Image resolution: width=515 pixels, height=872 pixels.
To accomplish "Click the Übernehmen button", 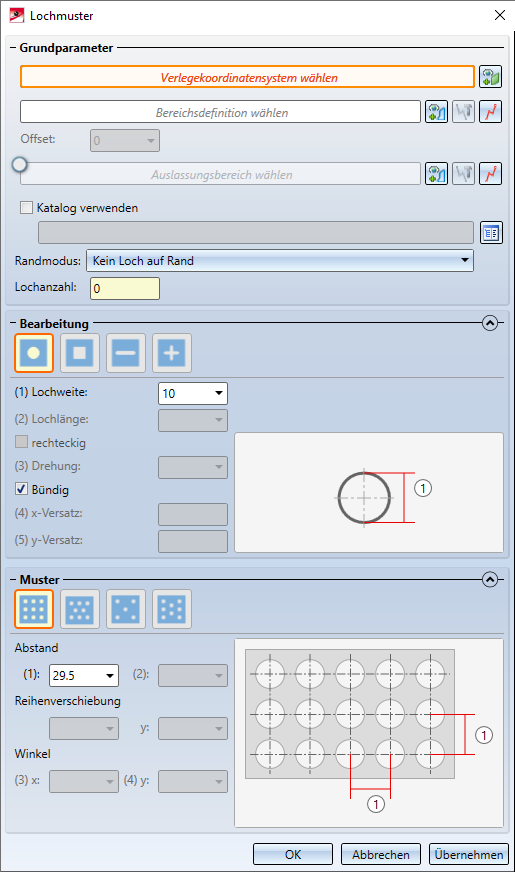I will 468,854.
